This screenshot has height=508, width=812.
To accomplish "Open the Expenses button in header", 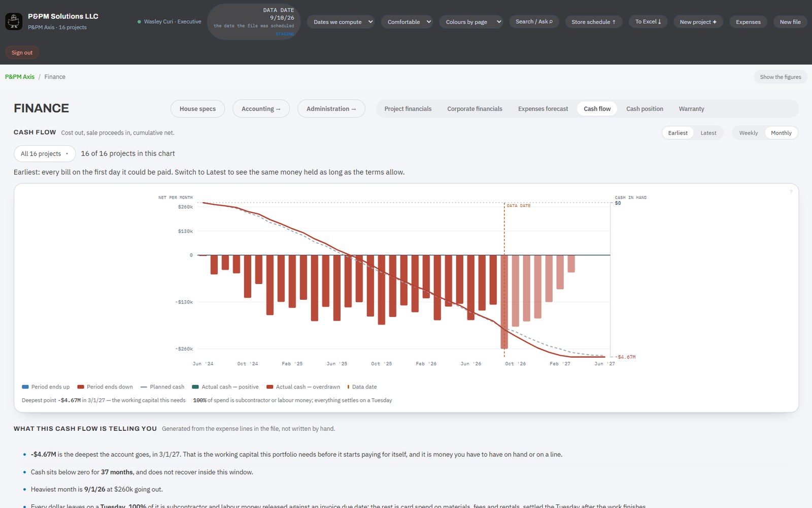I will pyautogui.click(x=748, y=22).
